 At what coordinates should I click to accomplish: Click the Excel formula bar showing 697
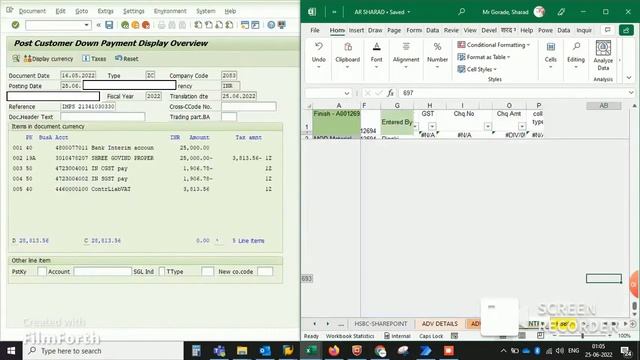click(514, 93)
